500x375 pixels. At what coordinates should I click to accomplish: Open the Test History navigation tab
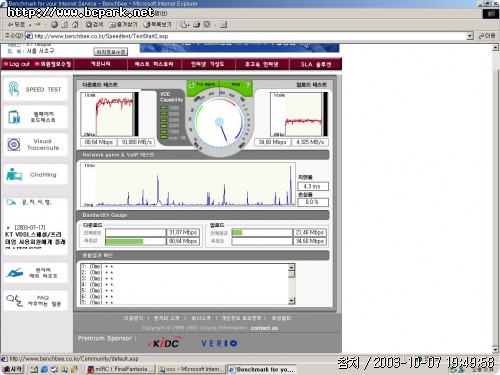tap(154, 64)
